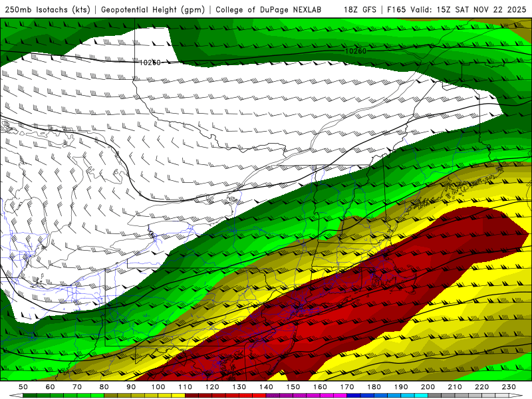Click the 10260 contour label on the white area's edge
This screenshot has width=532, height=399.
(150, 63)
